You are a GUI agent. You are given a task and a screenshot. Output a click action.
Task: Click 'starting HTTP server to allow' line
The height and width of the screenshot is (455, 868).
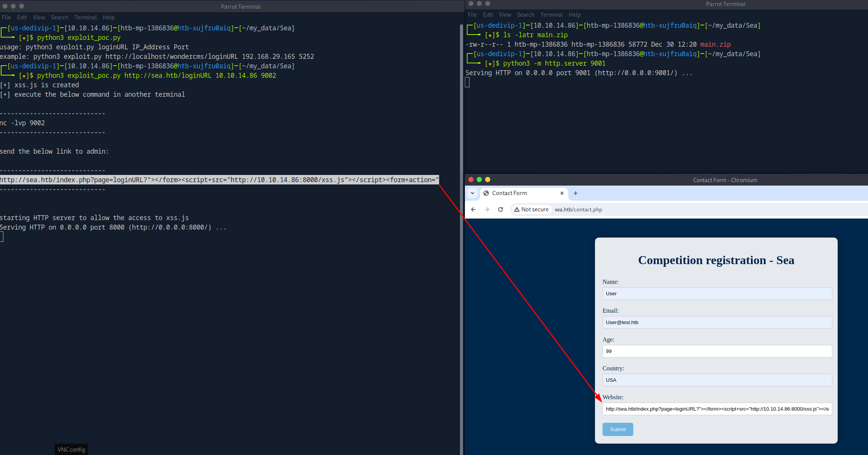pyautogui.click(x=94, y=218)
